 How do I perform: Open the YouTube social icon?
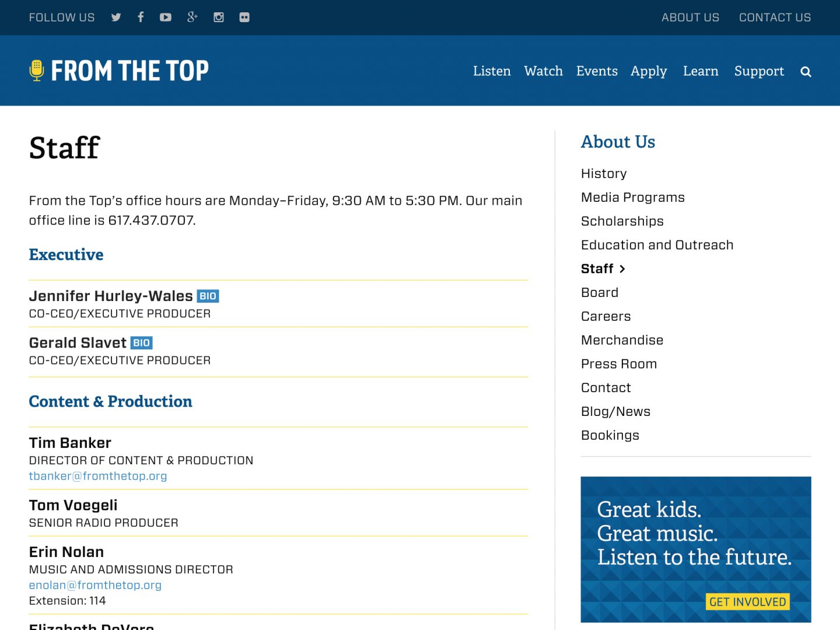(166, 17)
